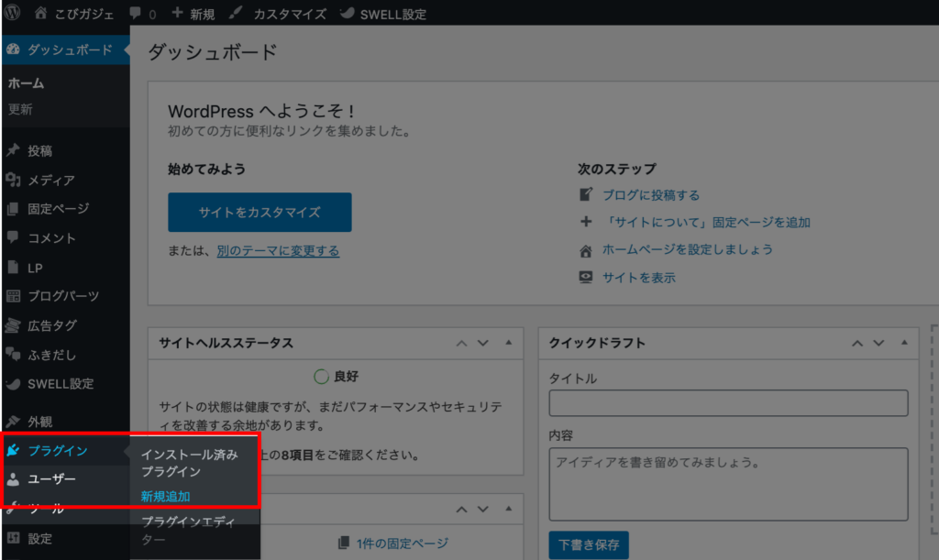Viewport: 939px width, 560px height.
Task: Move クイックドラフト panel down
Action: point(878,344)
